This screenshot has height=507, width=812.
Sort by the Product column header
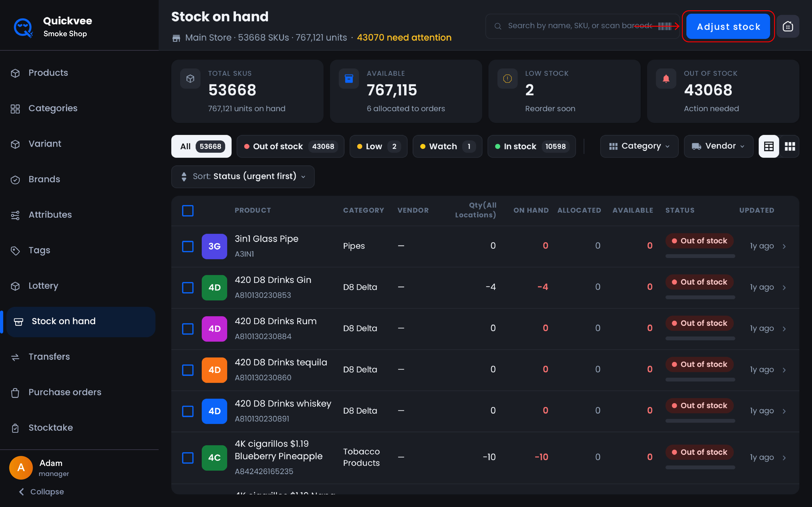point(253,210)
